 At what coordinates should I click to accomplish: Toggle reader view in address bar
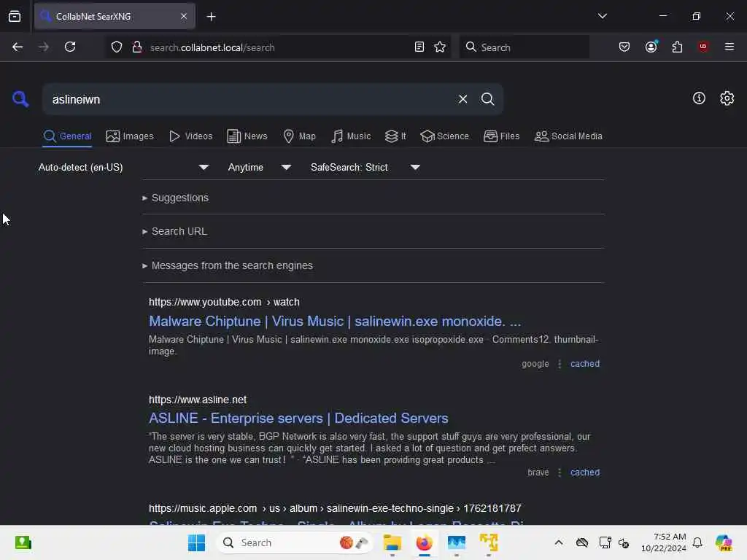pyautogui.click(x=419, y=47)
